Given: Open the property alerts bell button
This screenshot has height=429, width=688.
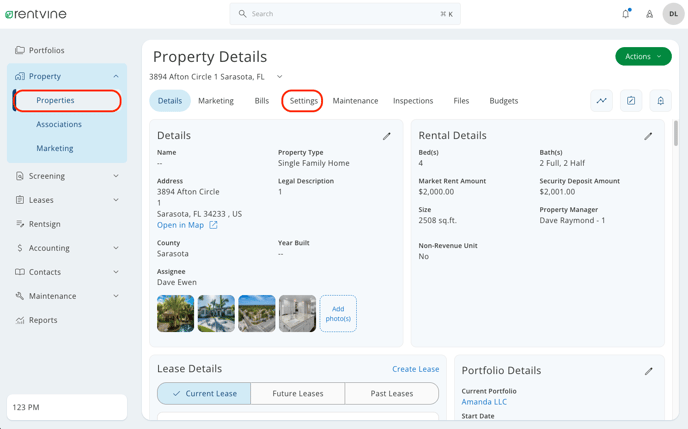Looking at the screenshot, I should click(x=660, y=101).
